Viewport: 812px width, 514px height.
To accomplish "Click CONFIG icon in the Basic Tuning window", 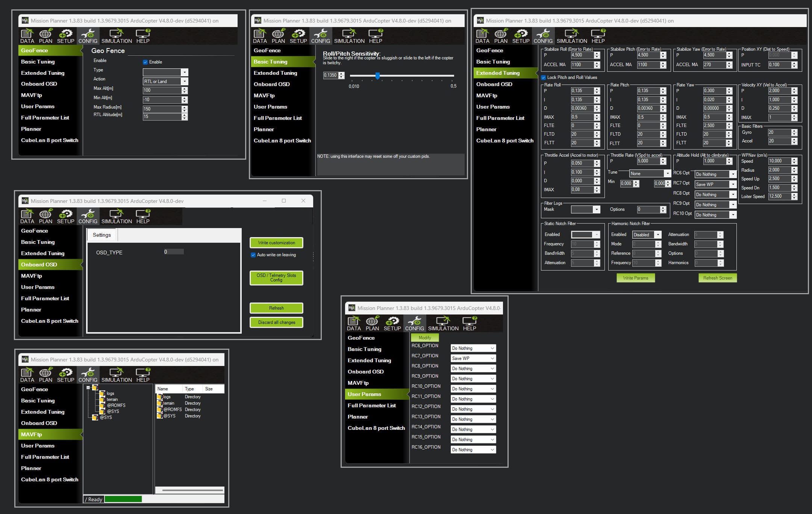I will tap(321, 36).
